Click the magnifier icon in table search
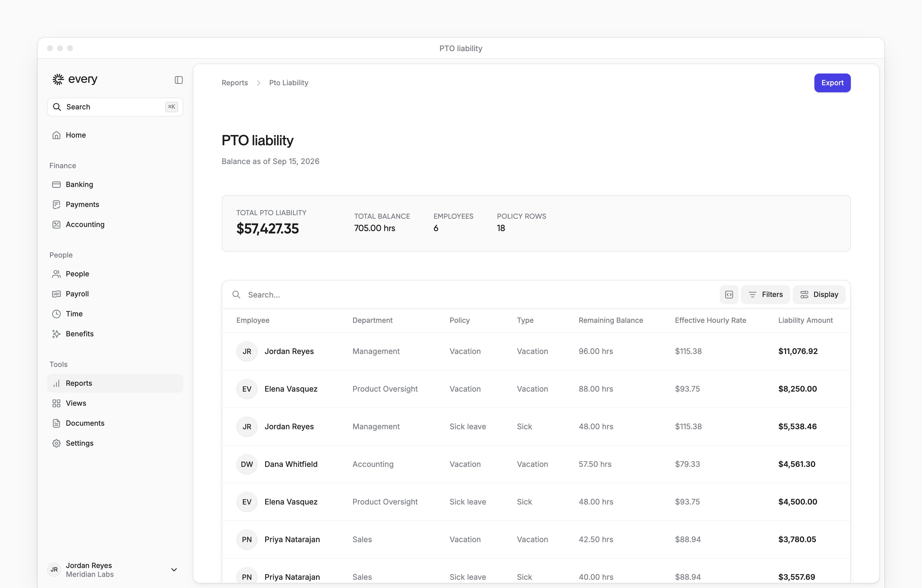922x588 pixels. 237,294
